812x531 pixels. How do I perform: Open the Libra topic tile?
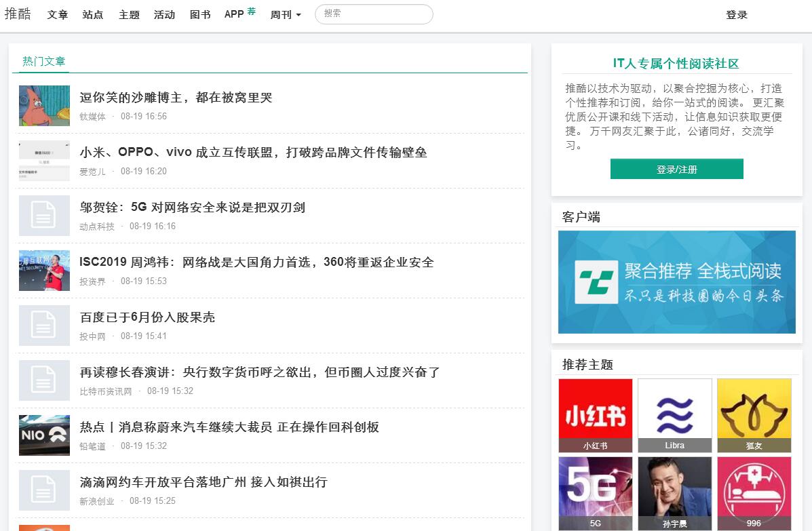(x=674, y=415)
